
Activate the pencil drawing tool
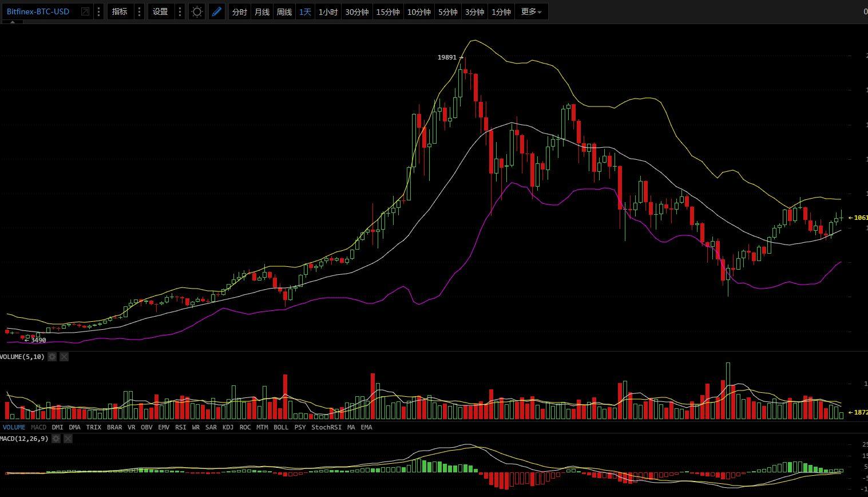point(216,11)
